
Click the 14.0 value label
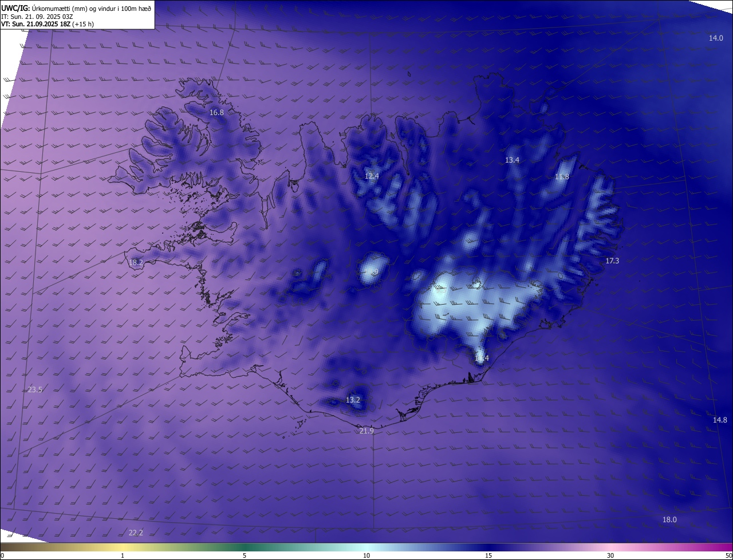716,38
